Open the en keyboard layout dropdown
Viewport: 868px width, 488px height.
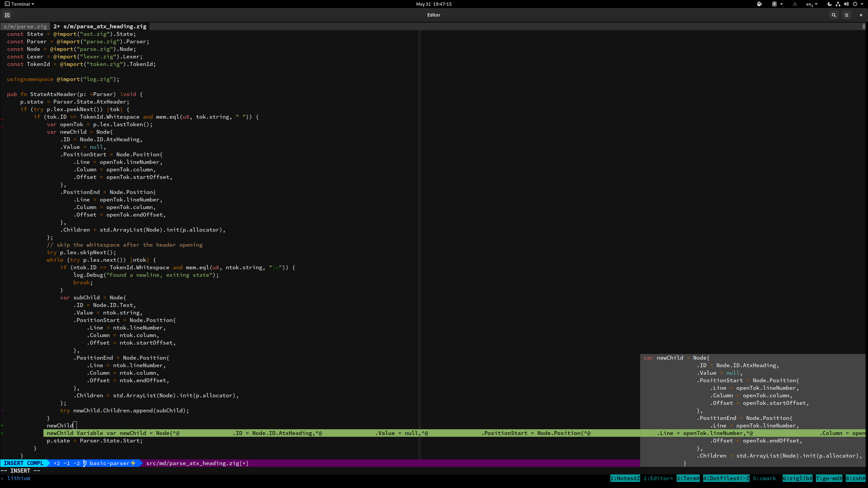tap(810, 4)
